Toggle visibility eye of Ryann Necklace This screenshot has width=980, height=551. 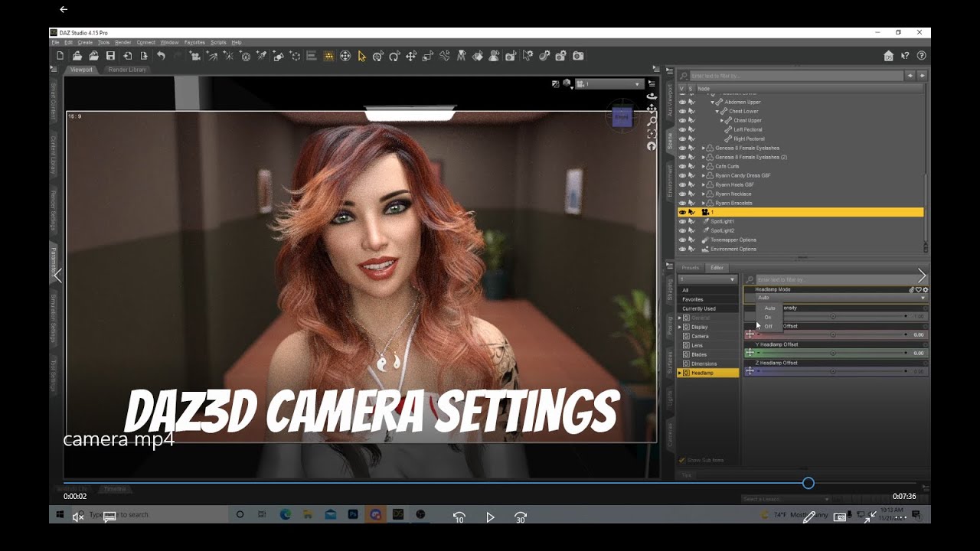click(x=682, y=194)
